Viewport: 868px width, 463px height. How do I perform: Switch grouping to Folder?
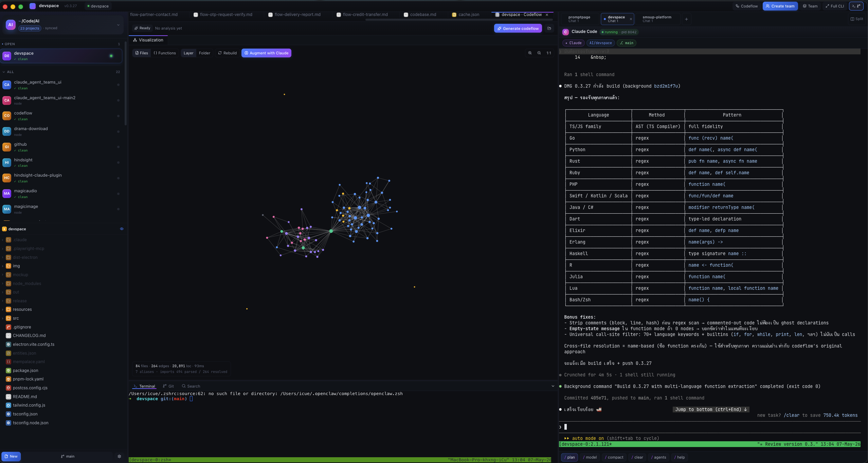(x=204, y=53)
